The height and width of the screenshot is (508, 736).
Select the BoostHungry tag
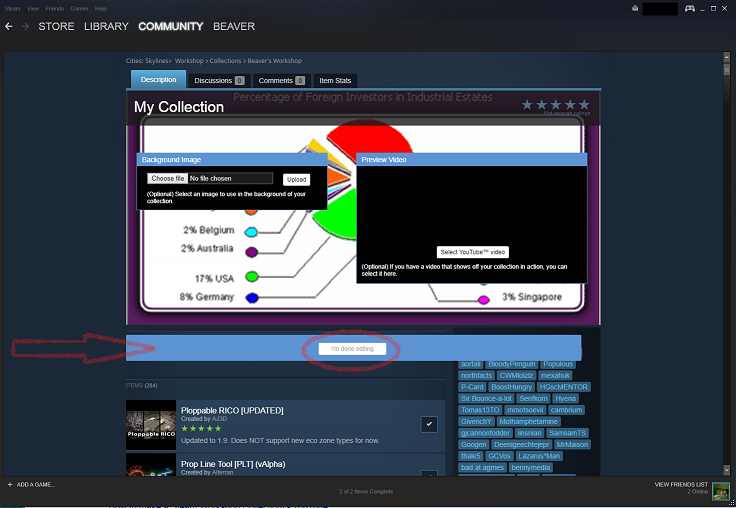tap(512, 387)
